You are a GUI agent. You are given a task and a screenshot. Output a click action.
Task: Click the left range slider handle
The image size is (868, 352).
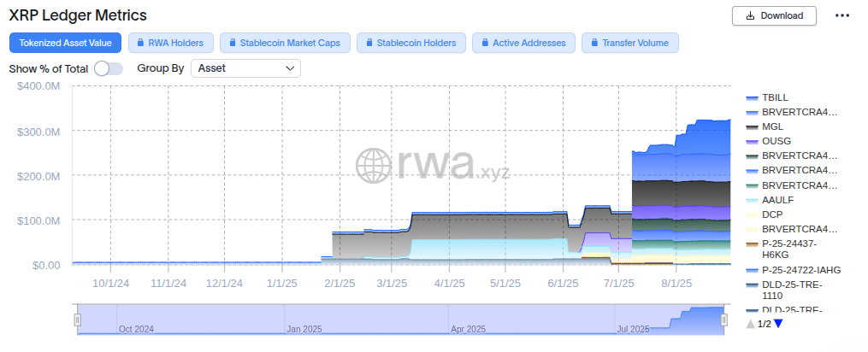(x=78, y=320)
